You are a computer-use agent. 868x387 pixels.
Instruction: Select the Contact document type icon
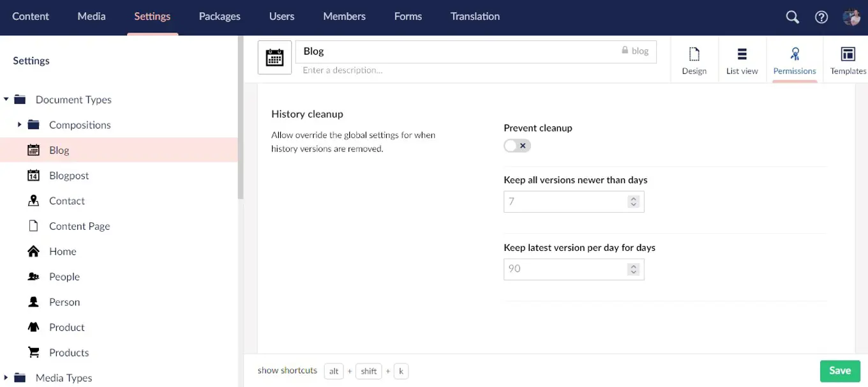pos(34,201)
